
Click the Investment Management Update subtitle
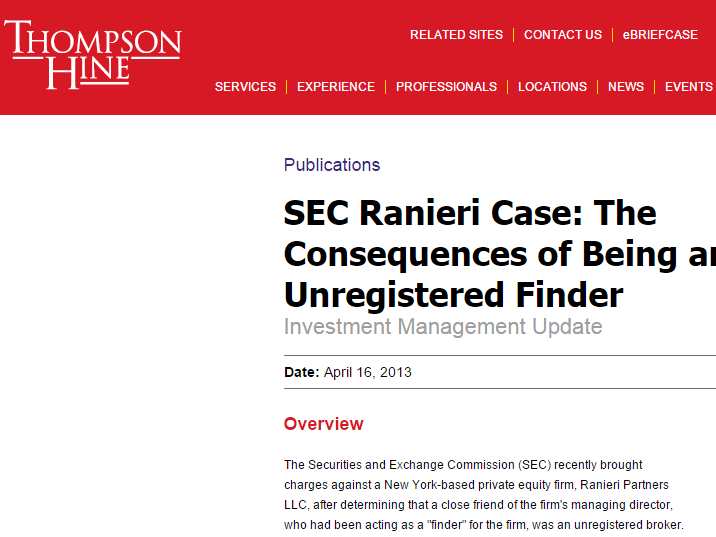(443, 327)
